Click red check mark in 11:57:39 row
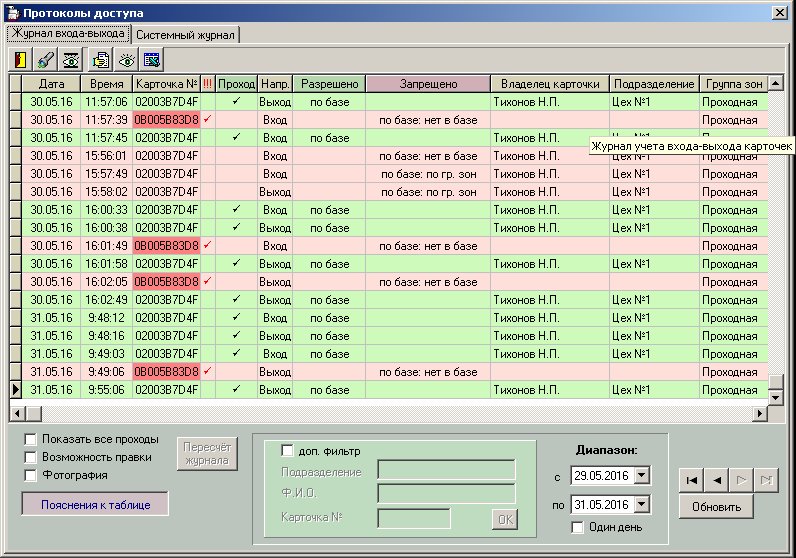 (207, 120)
